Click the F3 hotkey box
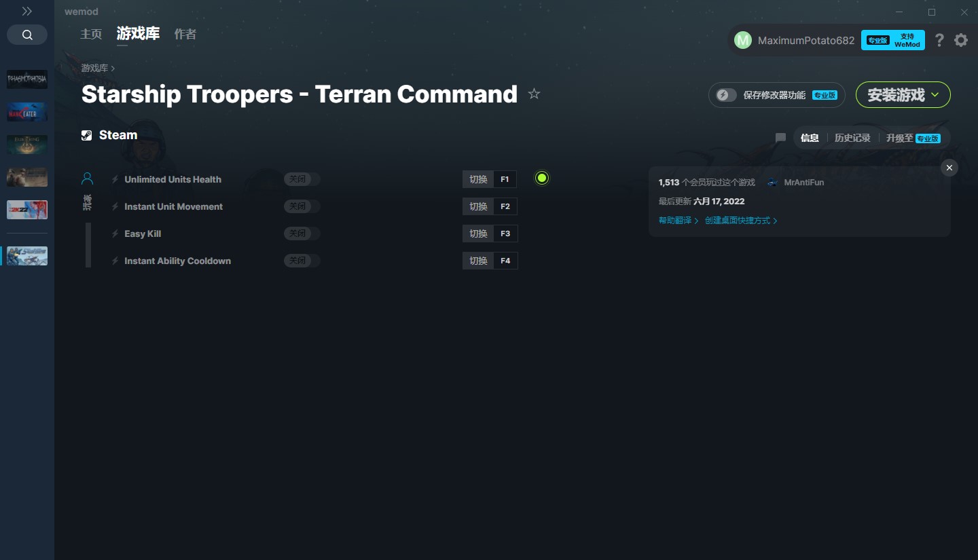The width and height of the screenshot is (978, 560). (505, 234)
